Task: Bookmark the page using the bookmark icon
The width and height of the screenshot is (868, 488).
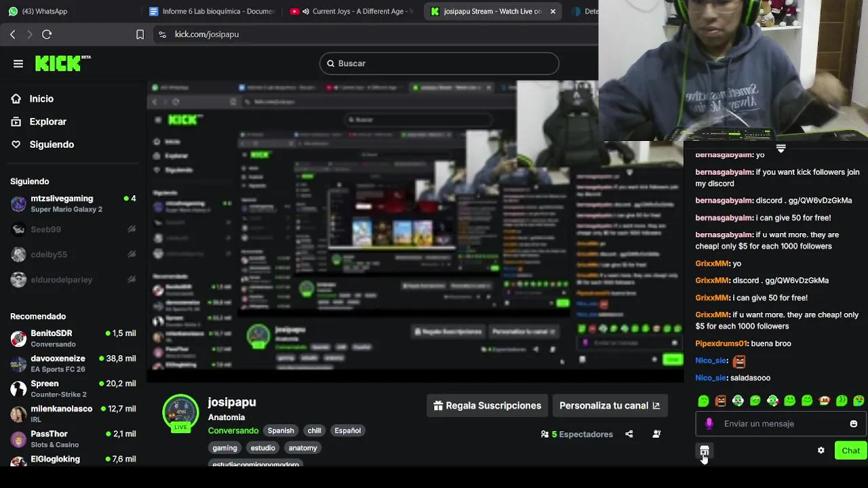Action: [140, 35]
